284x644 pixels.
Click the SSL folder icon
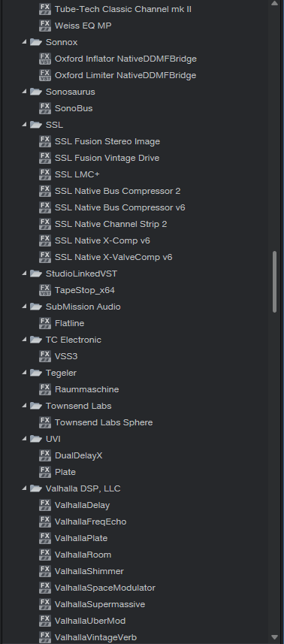click(36, 125)
